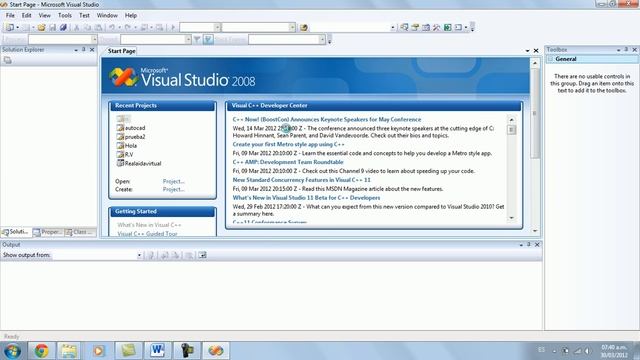Open the Show output from dropdown
Viewport: 640px width, 360px height.
click(x=139, y=255)
